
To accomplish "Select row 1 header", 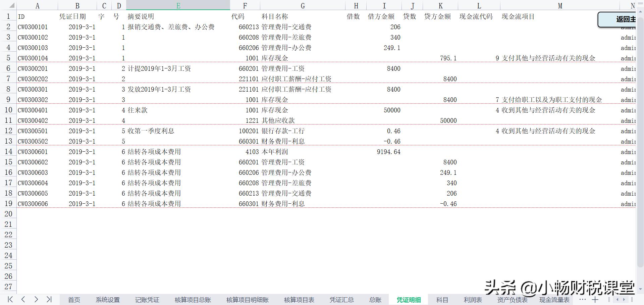I will coord(8,16).
